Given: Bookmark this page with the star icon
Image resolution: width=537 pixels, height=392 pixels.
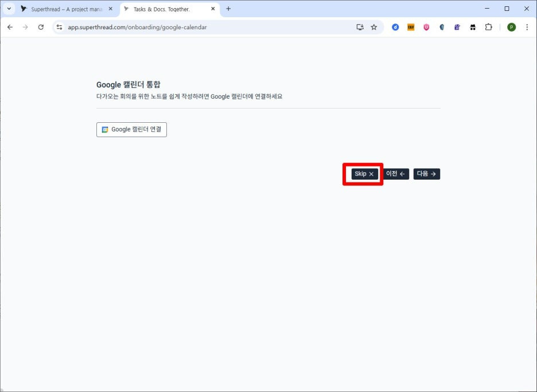Looking at the screenshot, I should point(374,27).
